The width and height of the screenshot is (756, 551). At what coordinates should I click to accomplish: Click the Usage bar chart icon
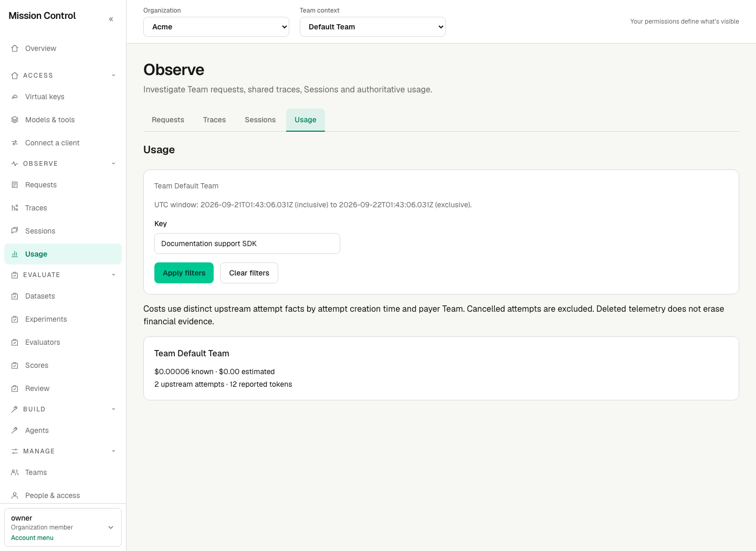click(15, 254)
